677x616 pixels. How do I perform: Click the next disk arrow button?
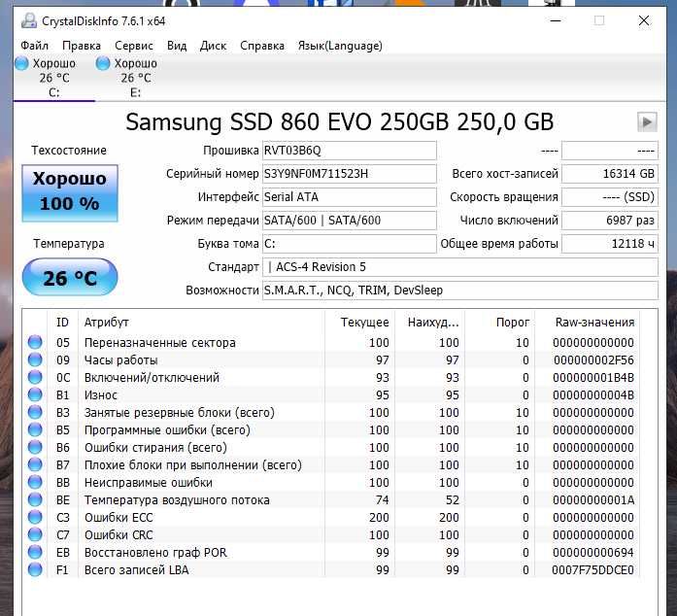[647, 122]
